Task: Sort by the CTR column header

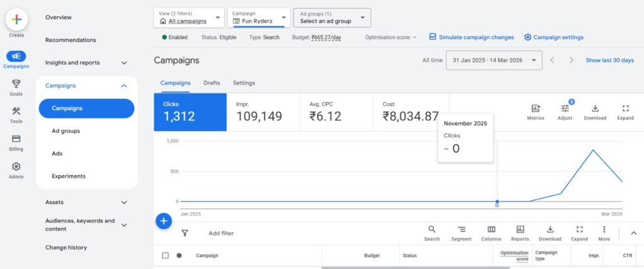Action: tap(627, 255)
